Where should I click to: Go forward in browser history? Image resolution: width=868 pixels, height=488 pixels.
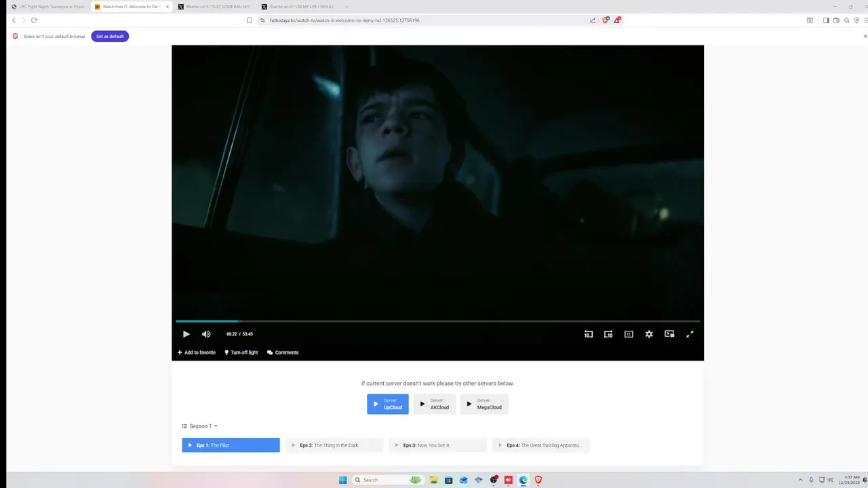[x=24, y=20]
